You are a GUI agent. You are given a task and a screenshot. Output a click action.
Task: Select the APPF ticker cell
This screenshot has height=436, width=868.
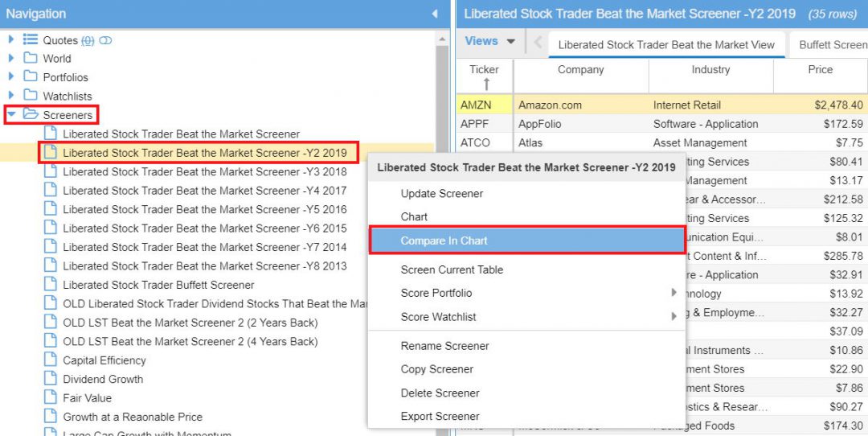pos(485,124)
